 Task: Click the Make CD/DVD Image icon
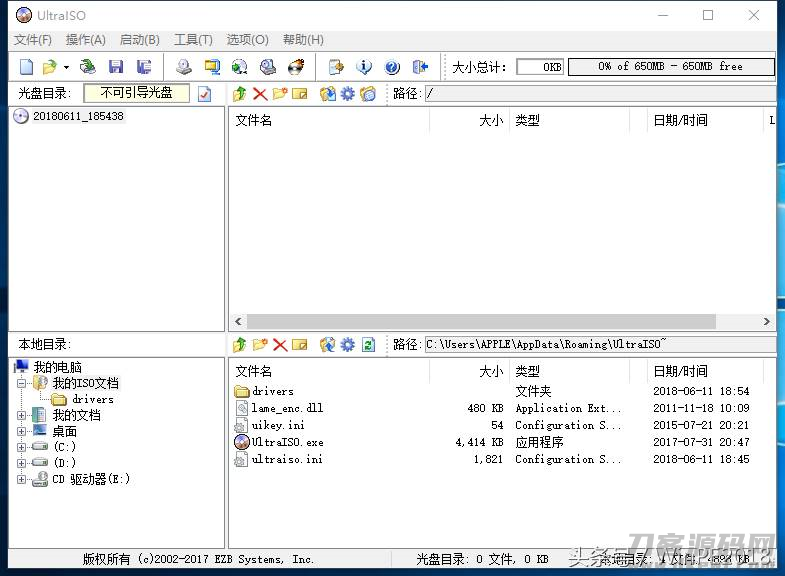point(184,67)
